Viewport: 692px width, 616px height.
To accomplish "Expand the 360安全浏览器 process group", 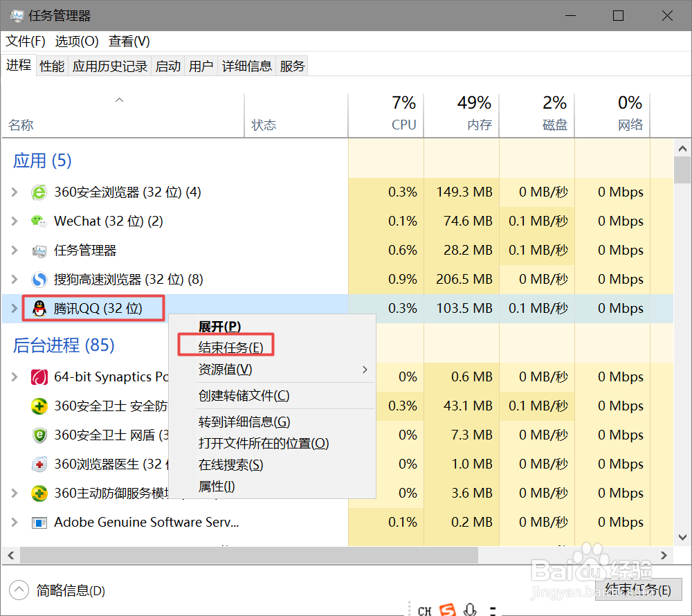I will click(x=14, y=192).
